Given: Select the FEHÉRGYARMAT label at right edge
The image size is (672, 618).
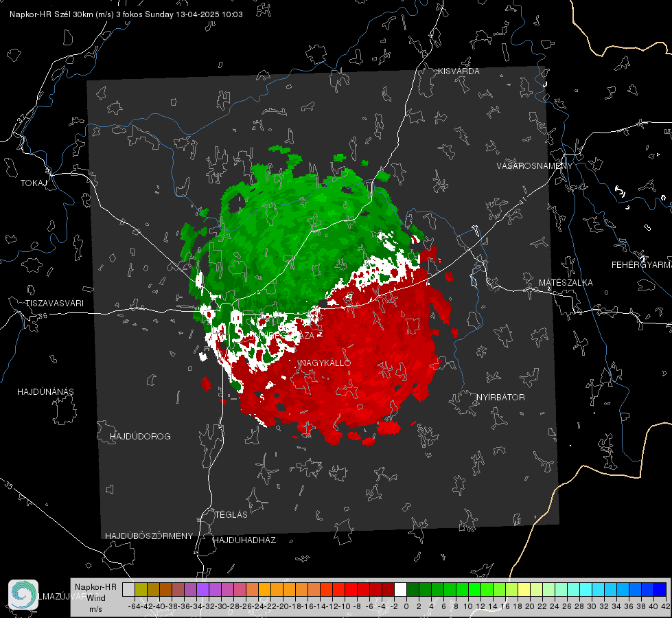Looking at the screenshot, I should [x=641, y=265].
